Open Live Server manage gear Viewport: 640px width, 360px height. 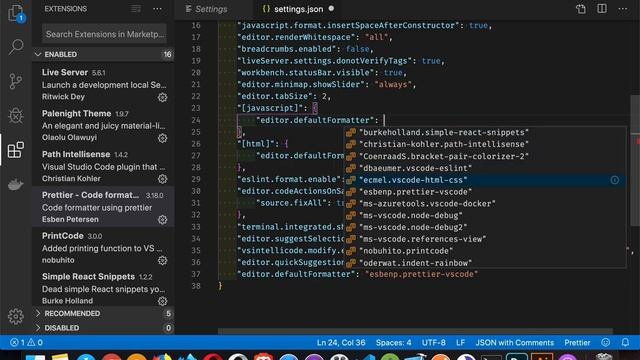(x=162, y=97)
